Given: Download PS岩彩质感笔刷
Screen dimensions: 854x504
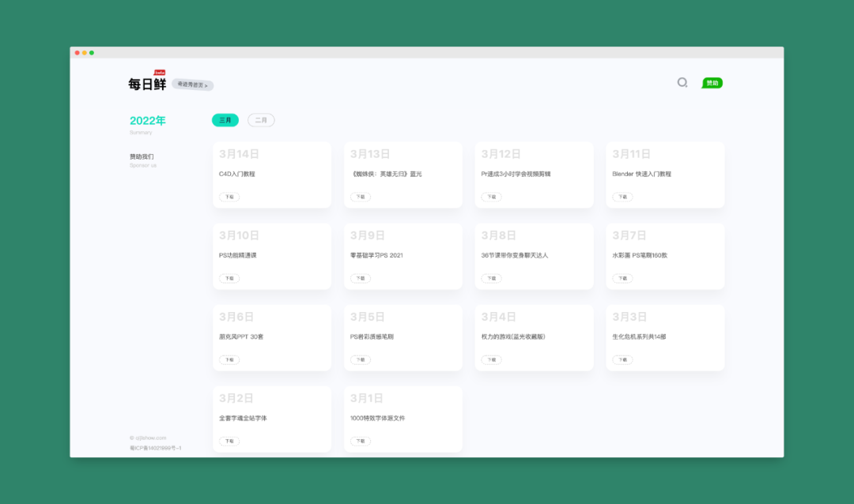Looking at the screenshot, I should (361, 359).
